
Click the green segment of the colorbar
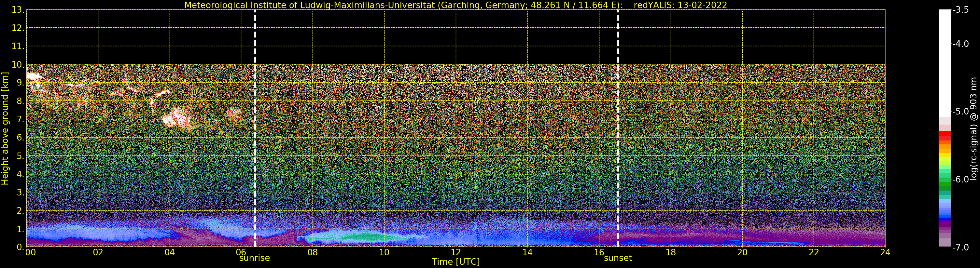(945, 184)
